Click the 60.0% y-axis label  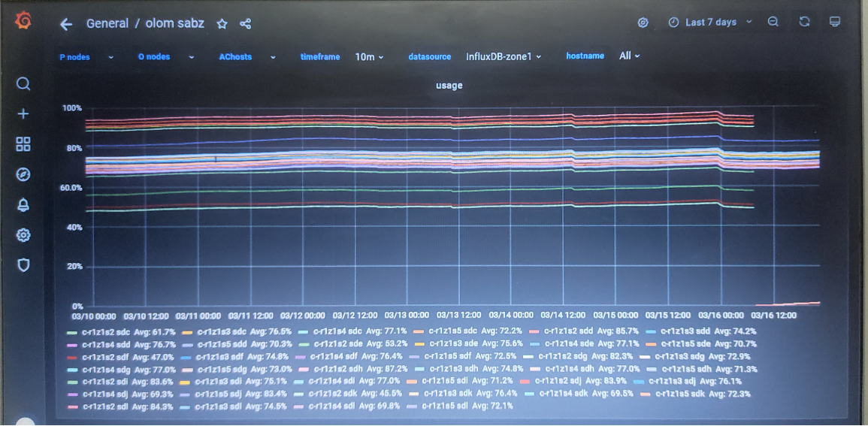(x=71, y=188)
